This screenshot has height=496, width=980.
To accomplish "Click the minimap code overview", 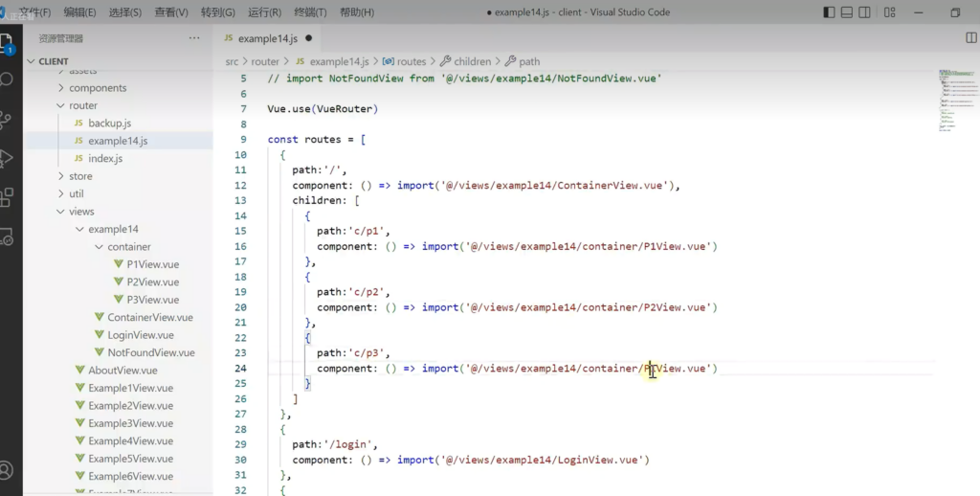I will (x=957, y=101).
